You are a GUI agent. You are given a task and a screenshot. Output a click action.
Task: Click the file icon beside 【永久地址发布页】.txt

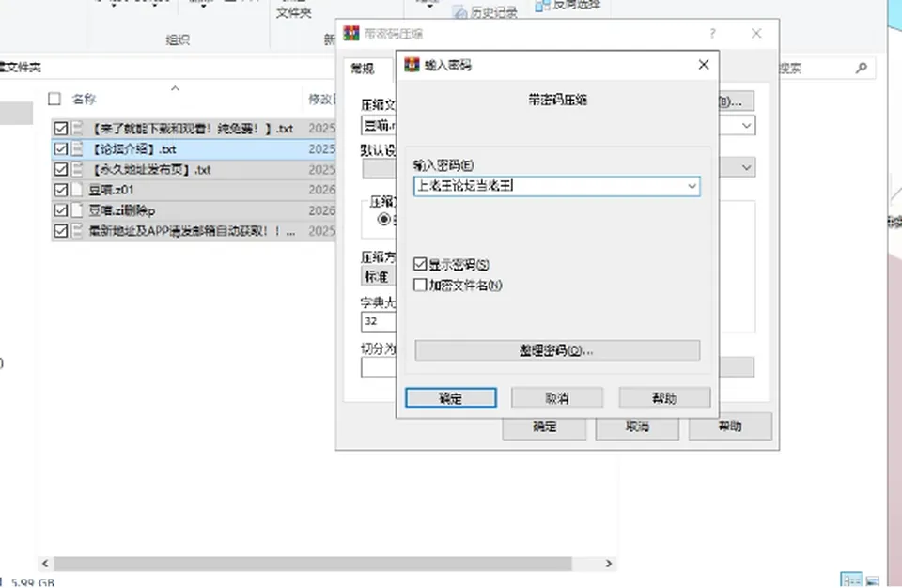click(x=77, y=170)
